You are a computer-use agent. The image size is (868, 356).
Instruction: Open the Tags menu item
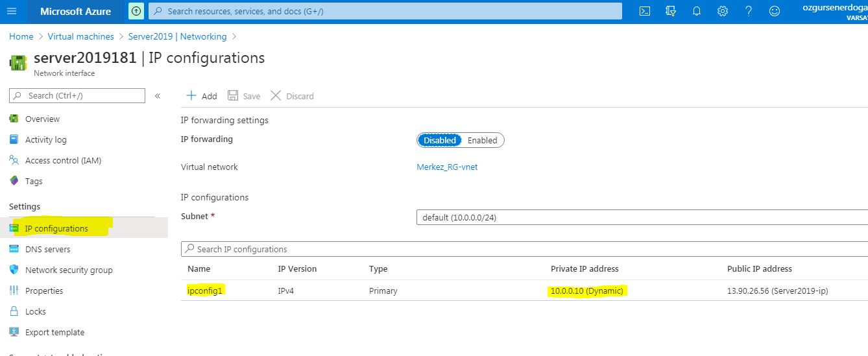pyautogui.click(x=34, y=181)
